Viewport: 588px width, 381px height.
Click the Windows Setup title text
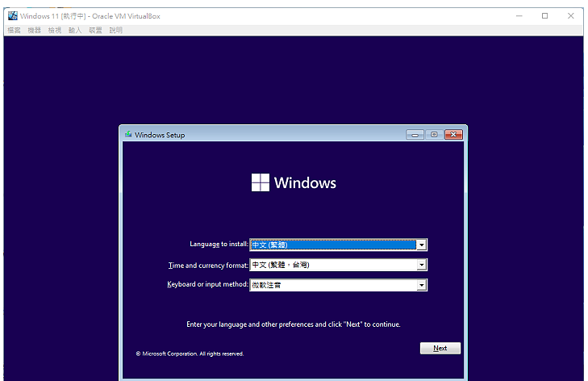tap(160, 135)
